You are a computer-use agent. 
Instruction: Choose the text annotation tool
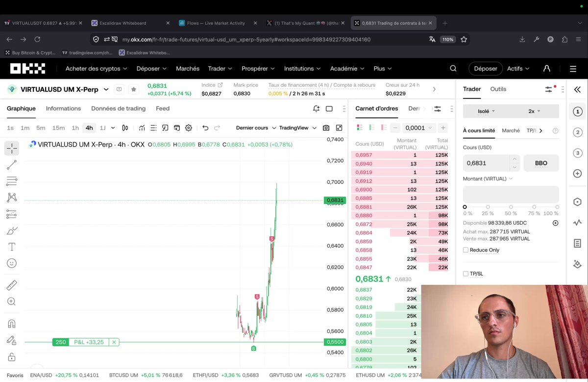[x=12, y=247]
